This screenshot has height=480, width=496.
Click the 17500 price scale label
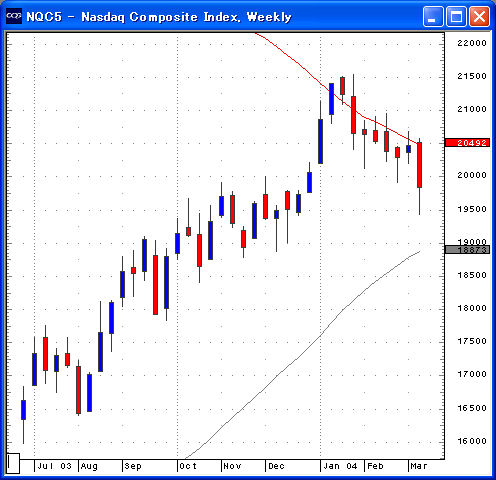472,341
